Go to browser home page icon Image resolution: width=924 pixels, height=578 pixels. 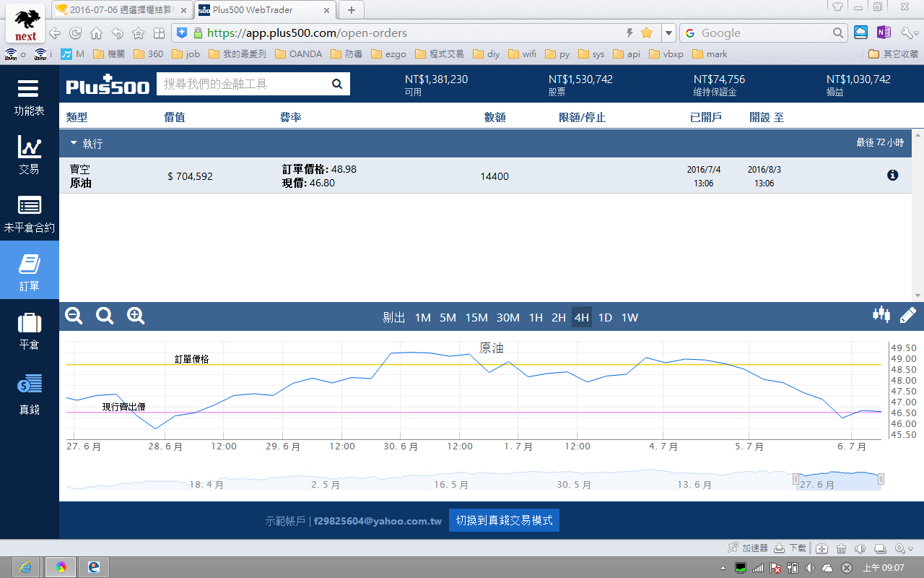click(96, 33)
